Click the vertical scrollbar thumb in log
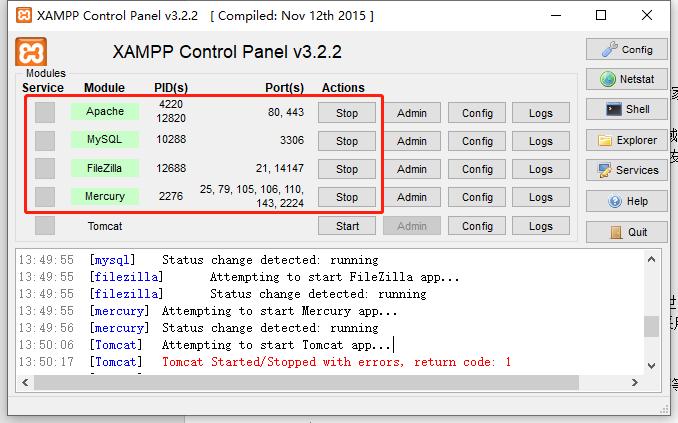 click(652, 326)
